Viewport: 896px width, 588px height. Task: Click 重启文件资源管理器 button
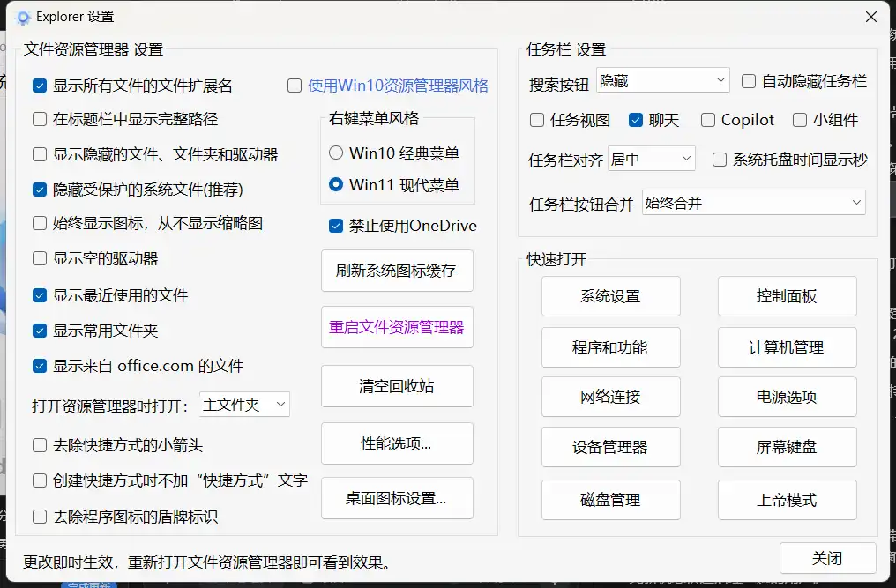pyautogui.click(x=397, y=327)
